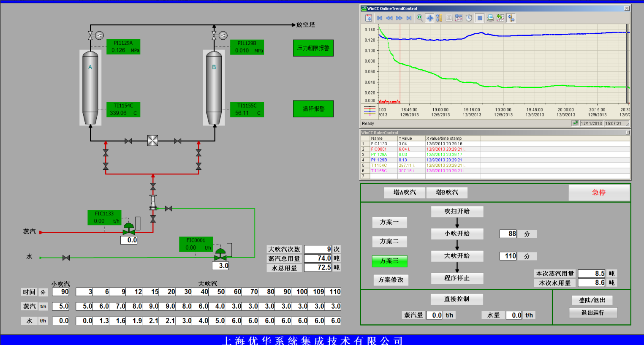Select scheme 方案一
The image size is (644, 345).
click(389, 222)
